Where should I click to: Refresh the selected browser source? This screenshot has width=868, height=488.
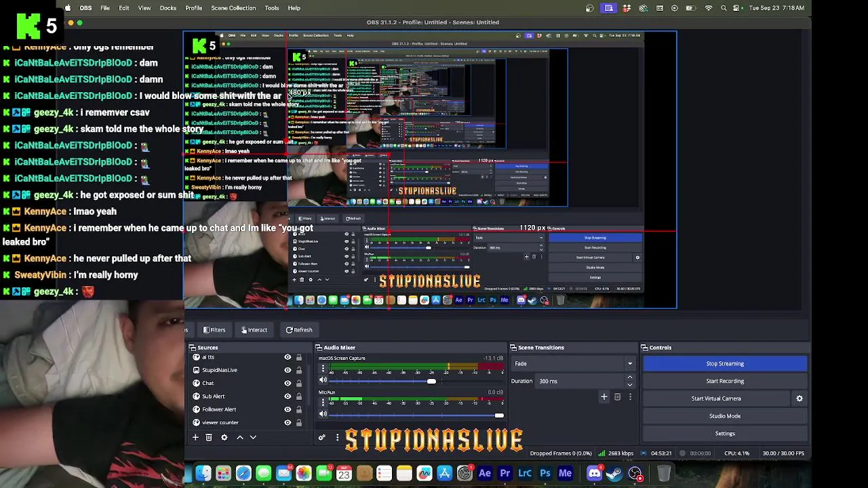tap(299, 330)
